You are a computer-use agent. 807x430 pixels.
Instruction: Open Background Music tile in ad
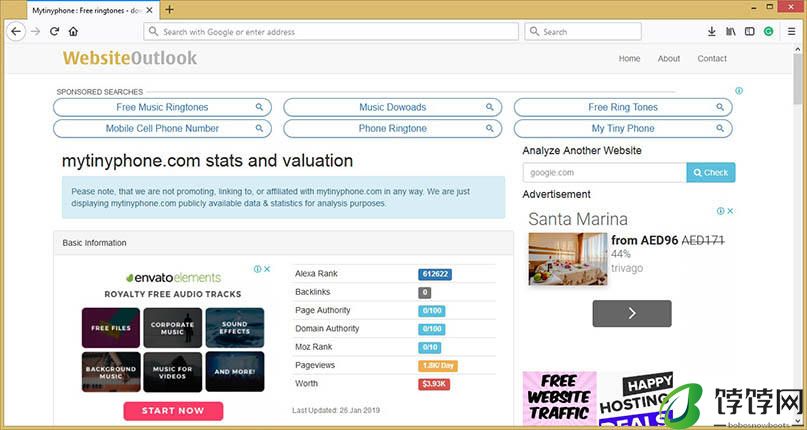[111, 372]
